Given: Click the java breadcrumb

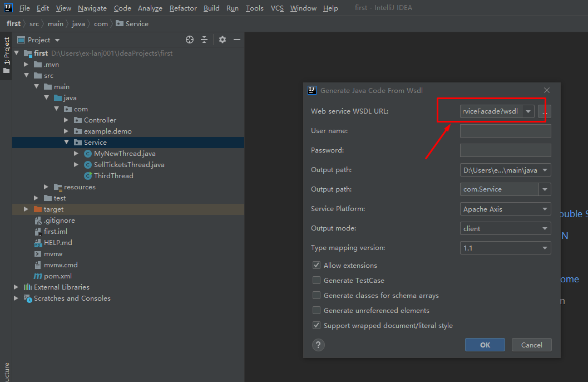Looking at the screenshot, I should click(x=78, y=23).
